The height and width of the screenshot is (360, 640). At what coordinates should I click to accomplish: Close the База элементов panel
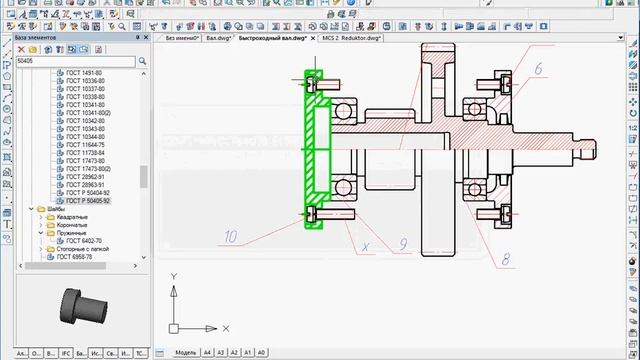(x=146, y=37)
